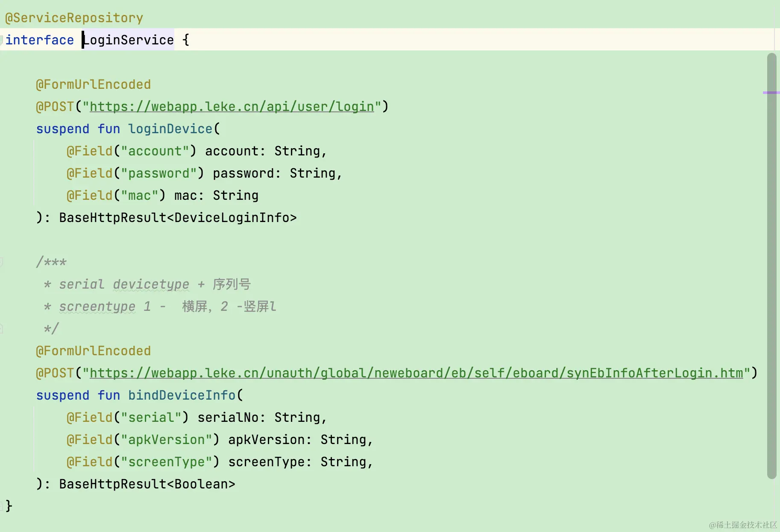Click the closing brace of the interface
Viewport: 780px width, 532px height.
point(9,506)
